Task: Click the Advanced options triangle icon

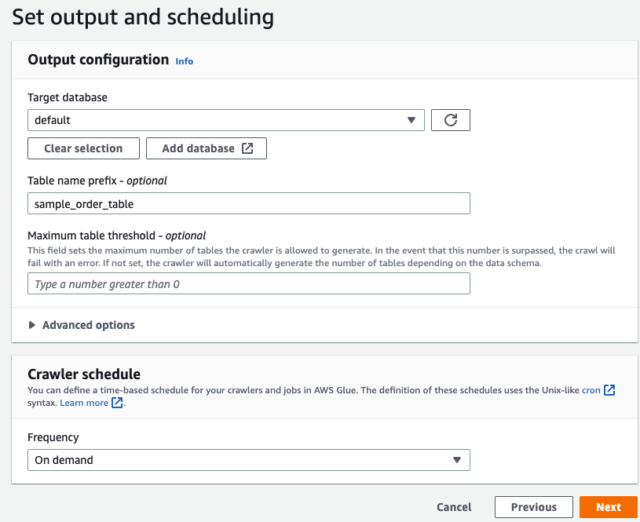Action: 33,325
